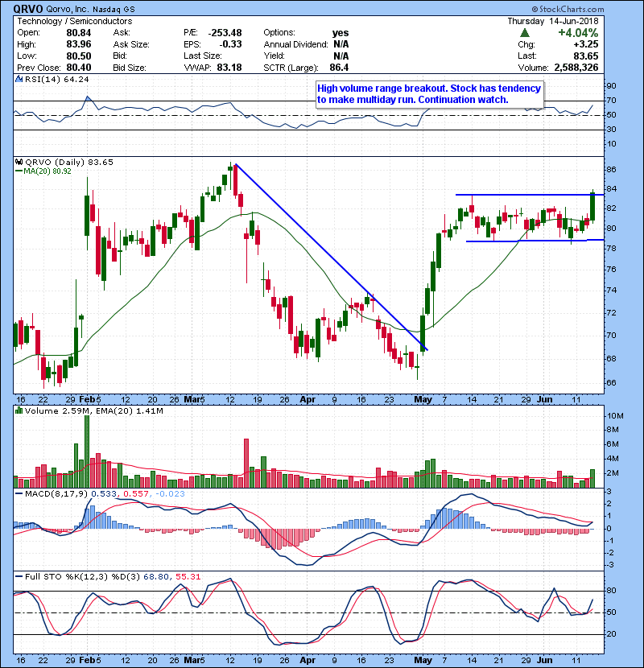Click the High price 83.96

click(x=78, y=44)
